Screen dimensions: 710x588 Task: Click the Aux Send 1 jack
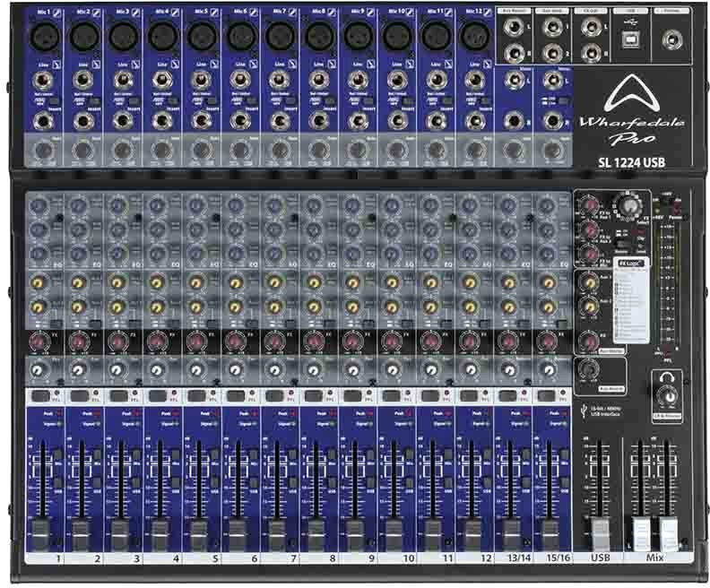(x=552, y=28)
